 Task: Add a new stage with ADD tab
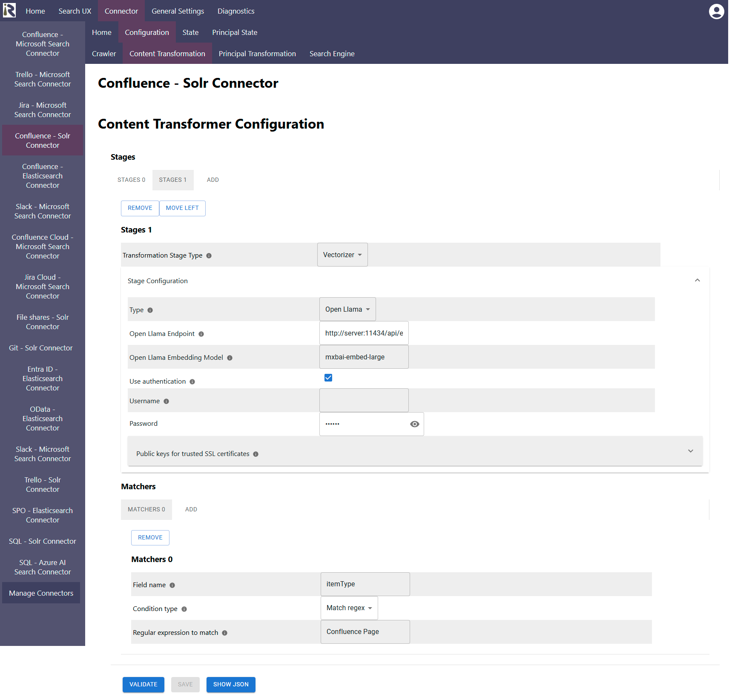pyautogui.click(x=213, y=180)
